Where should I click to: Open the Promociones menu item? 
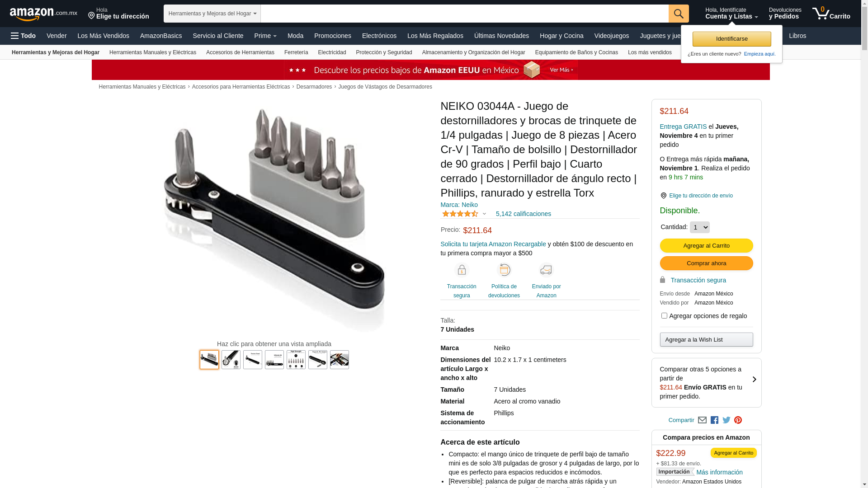pos(332,36)
